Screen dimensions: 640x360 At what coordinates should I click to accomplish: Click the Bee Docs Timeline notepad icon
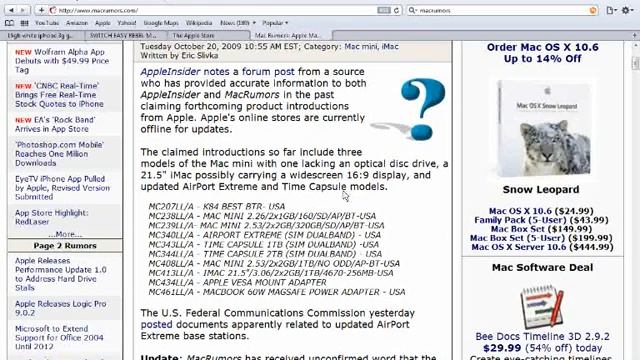[x=542, y=306]
